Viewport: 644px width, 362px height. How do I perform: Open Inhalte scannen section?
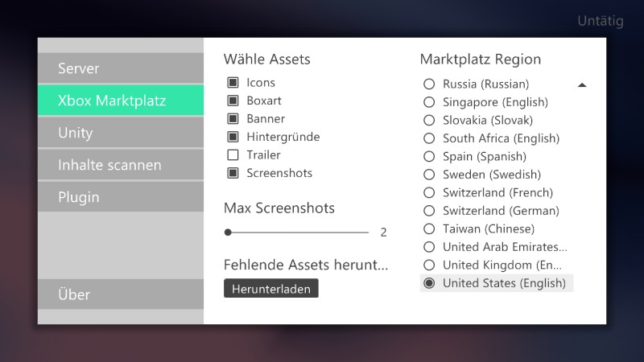click(x=120, y=165)
